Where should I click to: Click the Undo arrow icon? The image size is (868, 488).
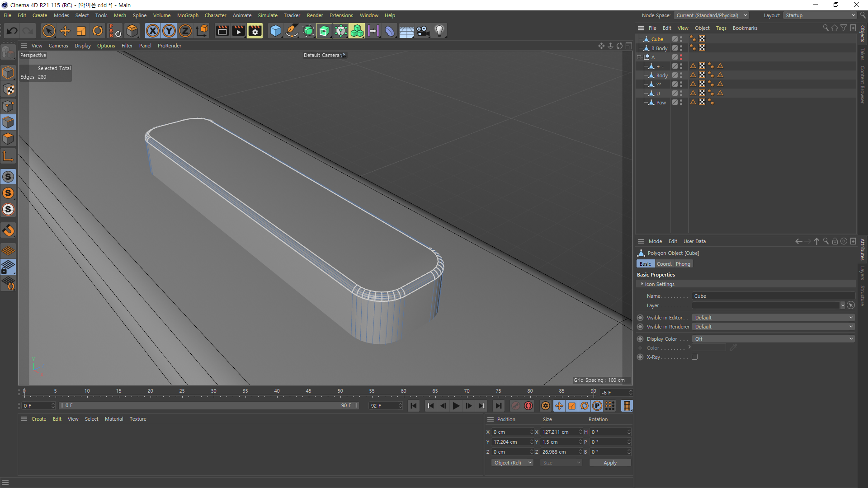pos(12,31)
